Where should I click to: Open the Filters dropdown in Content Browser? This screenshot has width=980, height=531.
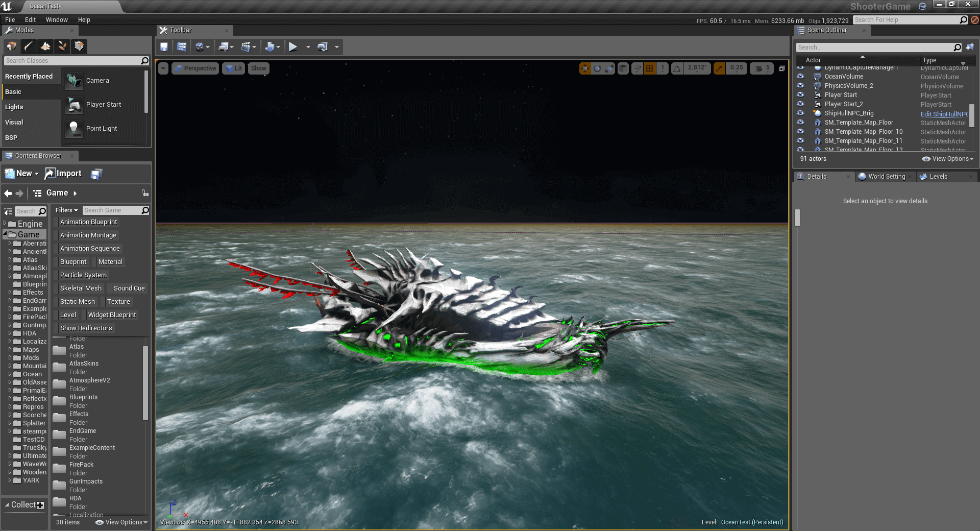[x=66, y=210]
